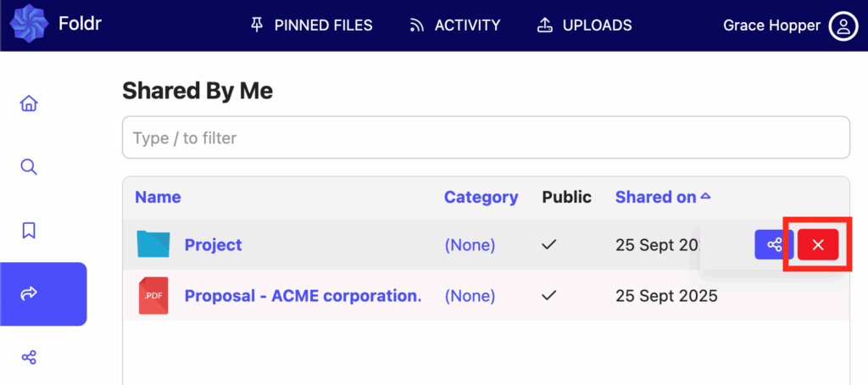The width and height of the screenshot is (868, 385).
Task: Open the Project folder link
Action: pyautogui.click(x=213, y=245)
